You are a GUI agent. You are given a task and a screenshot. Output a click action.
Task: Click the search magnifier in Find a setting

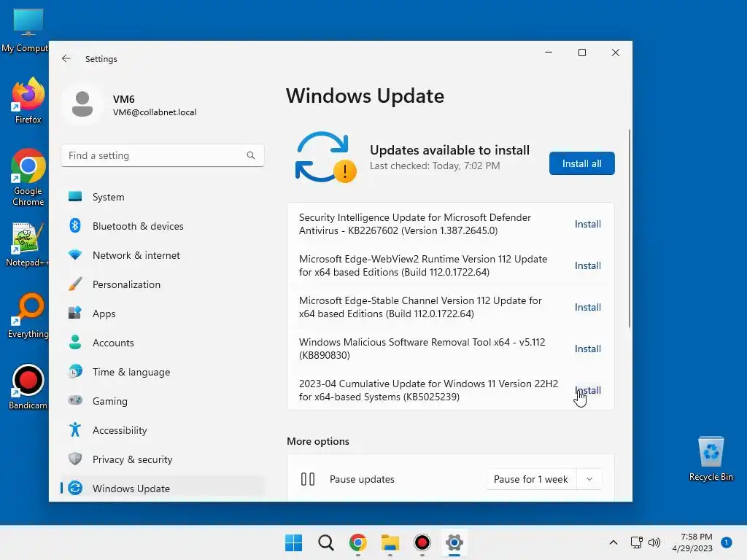pos(251,155)
